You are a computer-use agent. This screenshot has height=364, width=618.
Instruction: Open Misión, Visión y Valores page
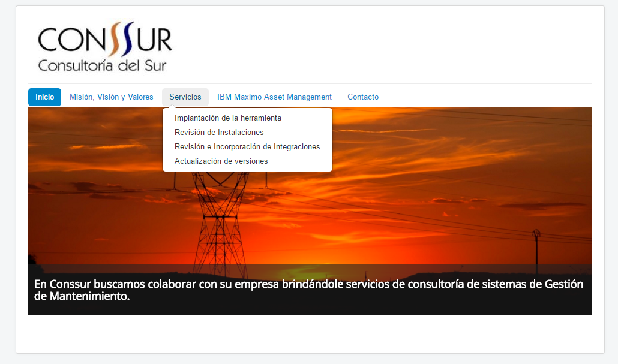coord(112,97)
